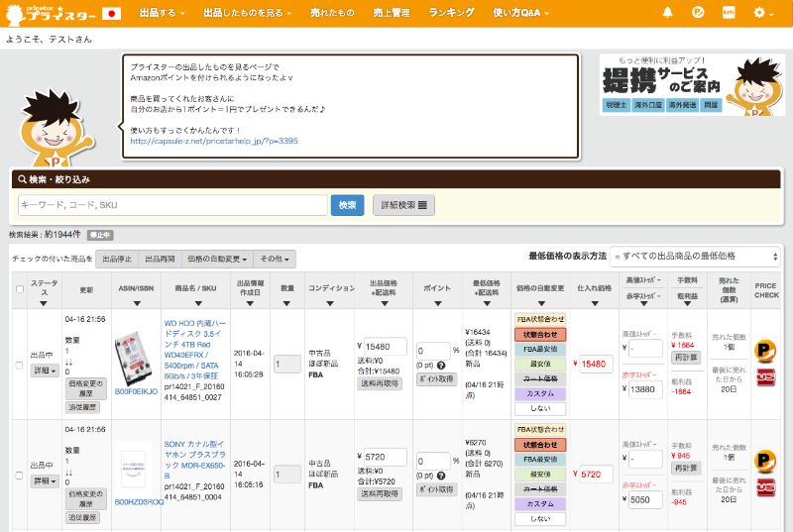
Task: Click 再計算 in SONY row
Action: 686,469
